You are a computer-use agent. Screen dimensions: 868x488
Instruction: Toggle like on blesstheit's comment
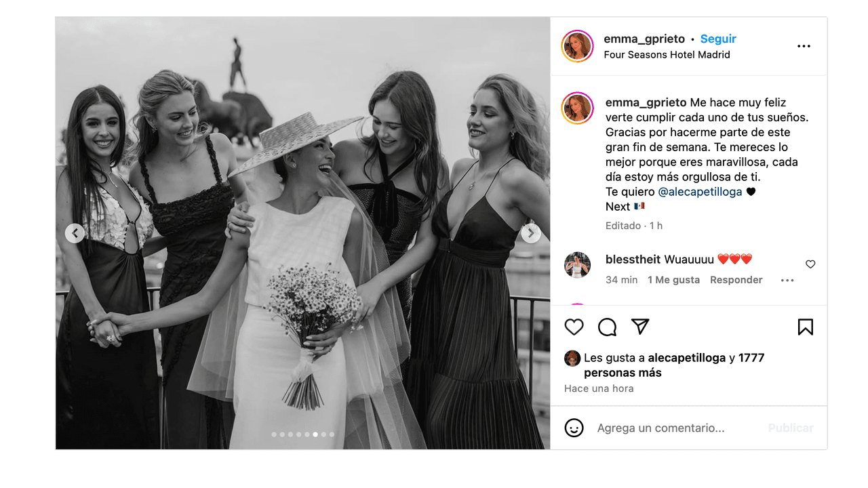pos(810,264)
